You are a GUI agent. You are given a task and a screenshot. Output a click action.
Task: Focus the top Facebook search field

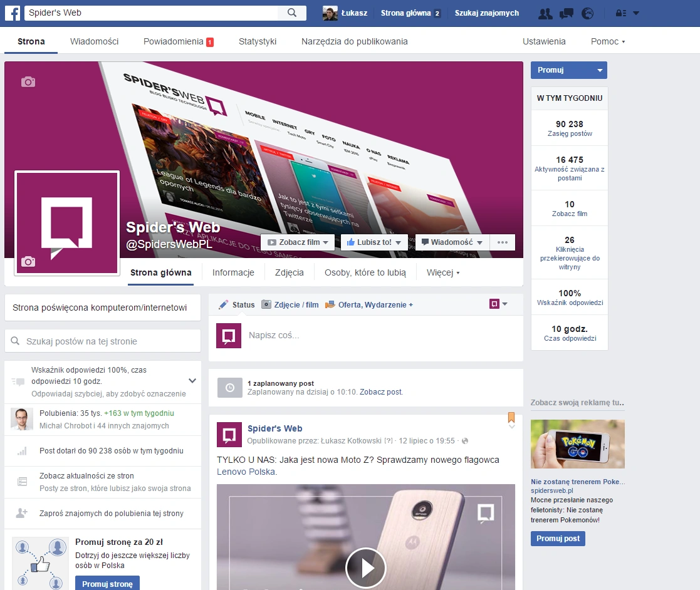coord(151,13)
